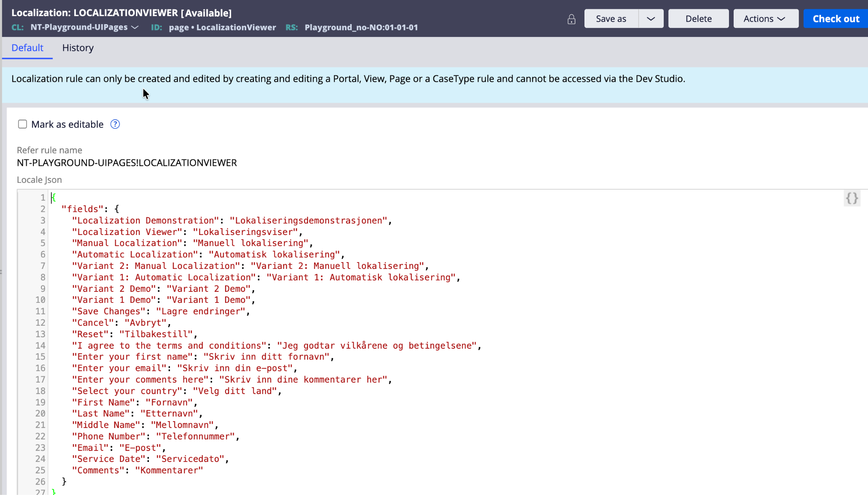The image size is (868, 495).
Task: Expand the Save as dropdown arrow
Action: pos(651,19)
